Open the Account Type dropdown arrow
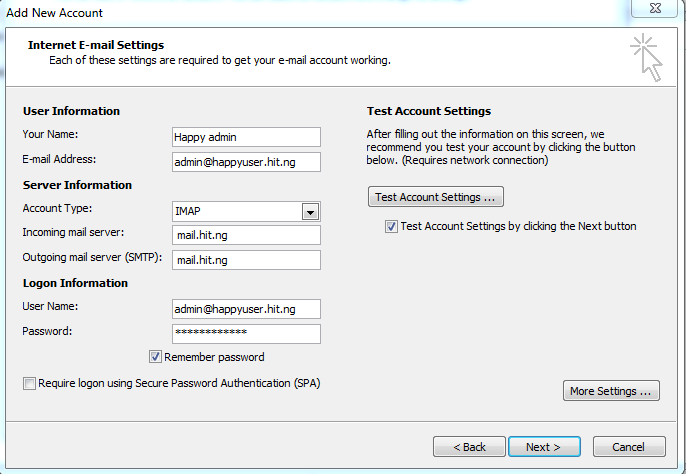The height and width of the screenshot is (474, 686). tap(311, 212)
